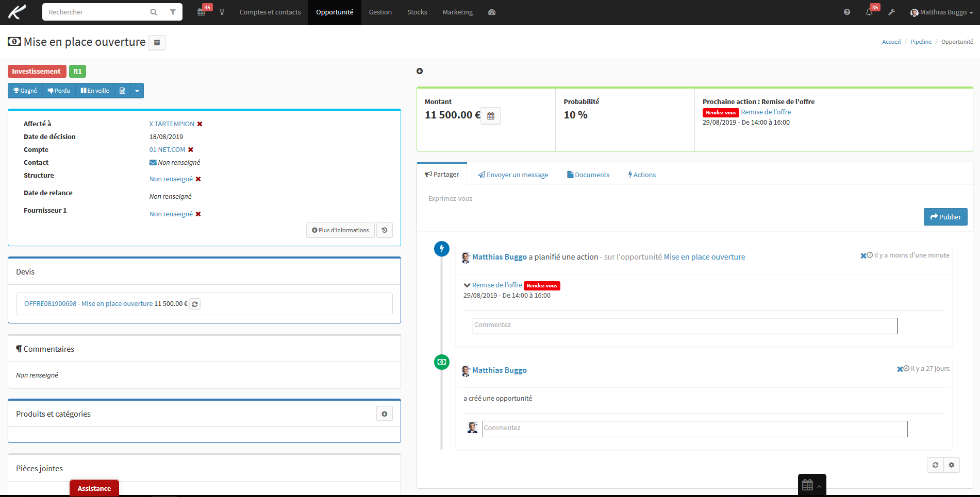Click archive icon next to opportunity title
The width and height of the screenshot is (980, 497).
(x=157, y=43)
